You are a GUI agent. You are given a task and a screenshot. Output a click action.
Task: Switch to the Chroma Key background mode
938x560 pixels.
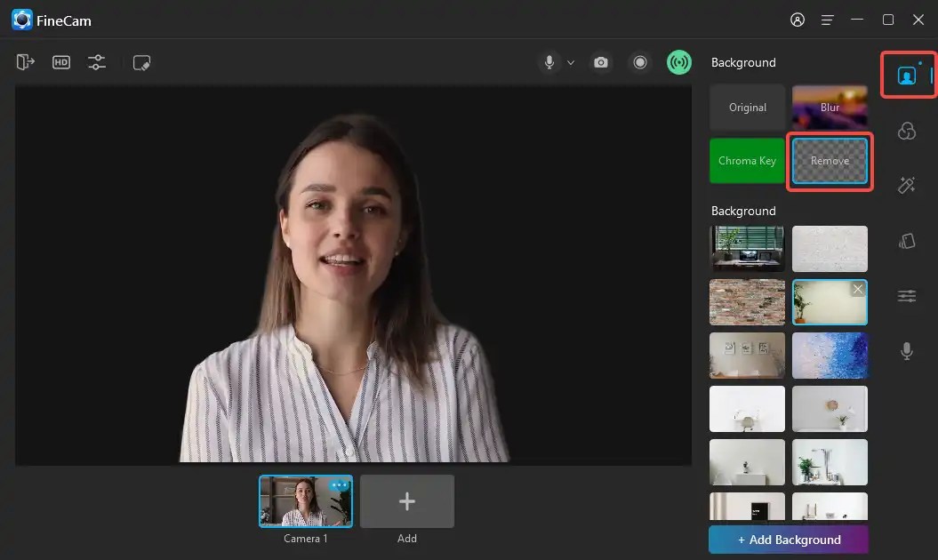coord(747,161)
